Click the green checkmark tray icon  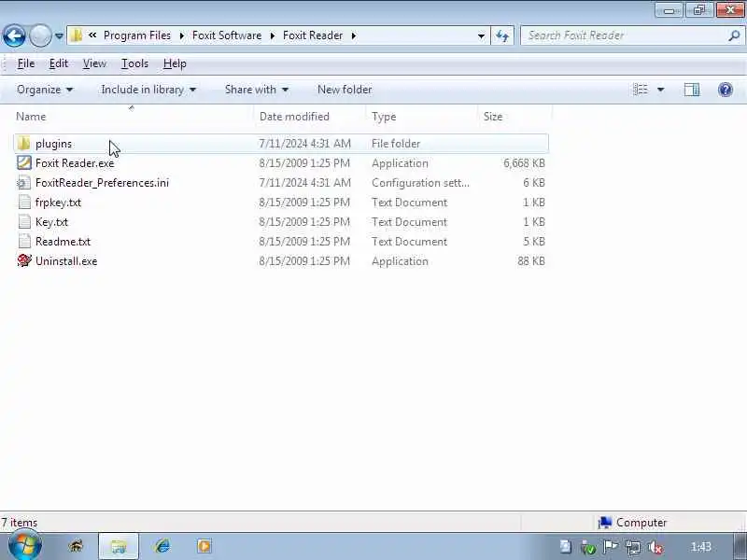tap(588, 548)
